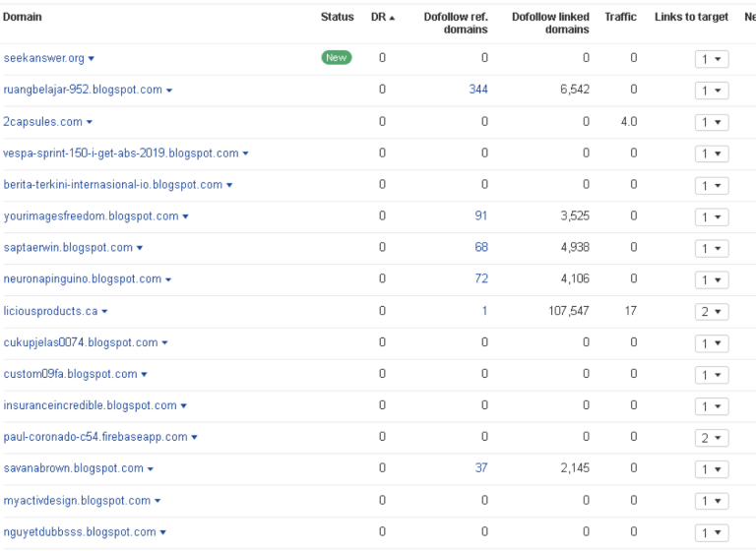Sort by Dofollow linked domains header

coord(550,23)
